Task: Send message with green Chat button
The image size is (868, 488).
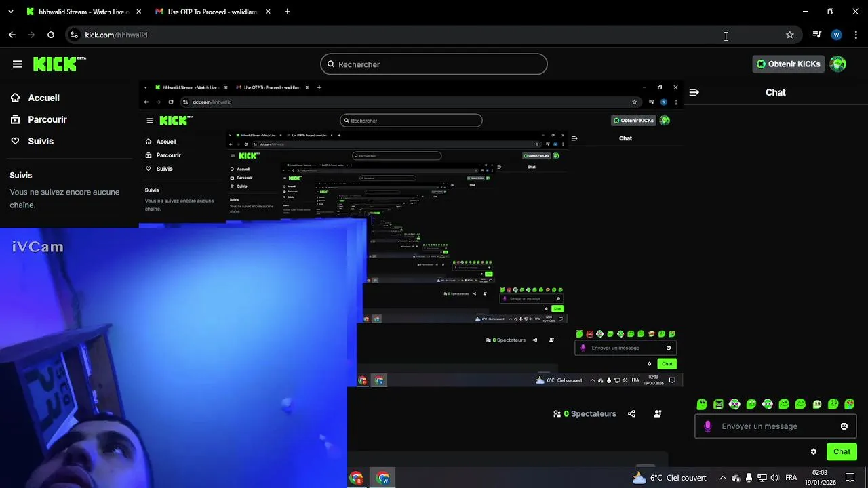Action: click(x=842, y=452)
